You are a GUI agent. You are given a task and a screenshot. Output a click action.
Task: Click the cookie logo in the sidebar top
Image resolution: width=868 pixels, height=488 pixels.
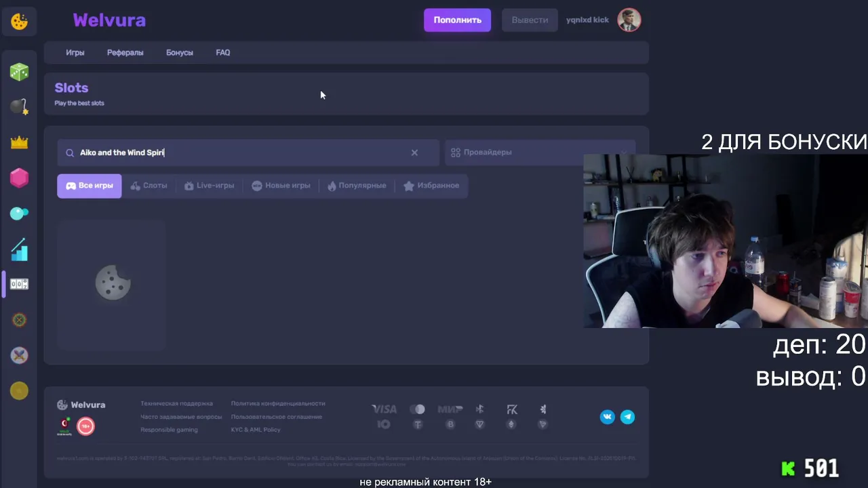click(19, 21)
